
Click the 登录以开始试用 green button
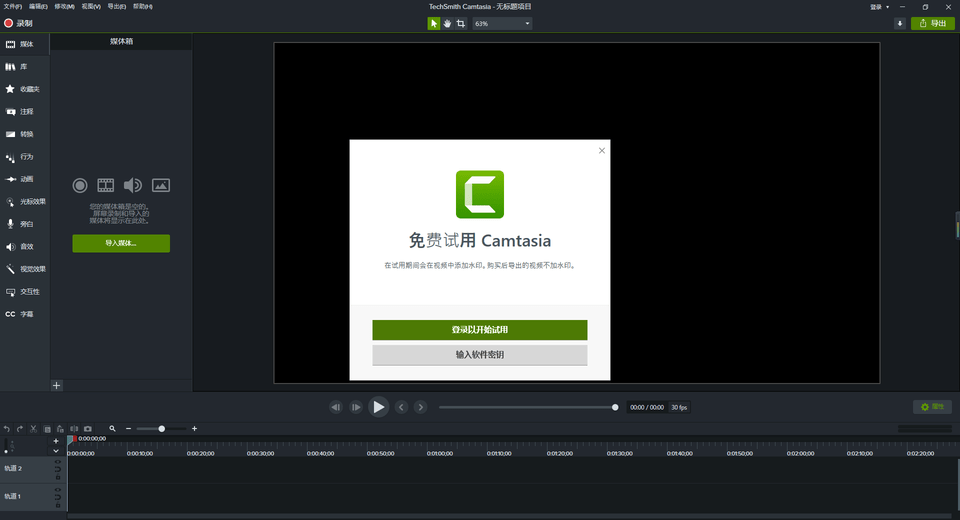479,330
